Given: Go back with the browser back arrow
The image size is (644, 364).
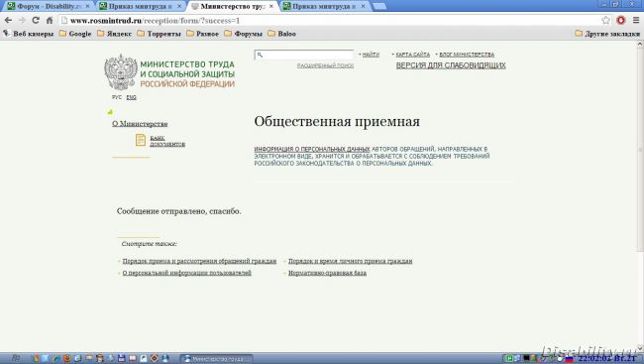Looking at the screenshot, I should [8, 20].
